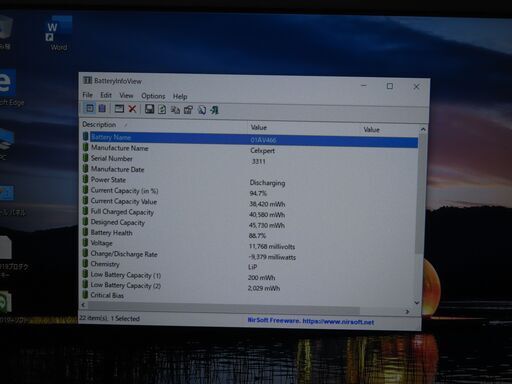Viewport: 512px width, 384px height.
Task: Open the File menu
Action: pos(87,95)
